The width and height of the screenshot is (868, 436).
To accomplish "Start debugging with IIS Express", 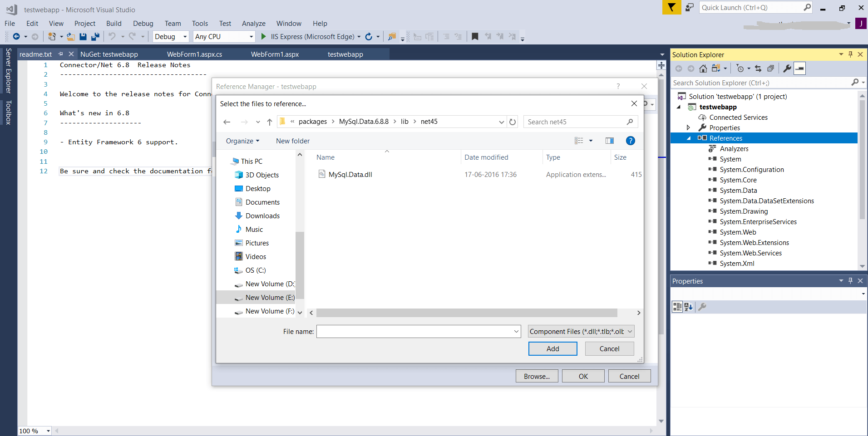I will point(263,36).
